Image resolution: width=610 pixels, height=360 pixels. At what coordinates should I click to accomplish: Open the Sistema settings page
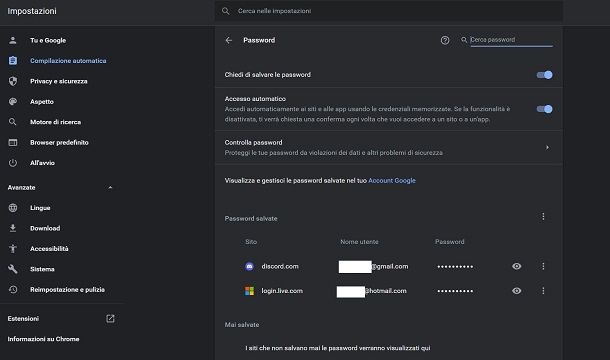tap(42, 269)
